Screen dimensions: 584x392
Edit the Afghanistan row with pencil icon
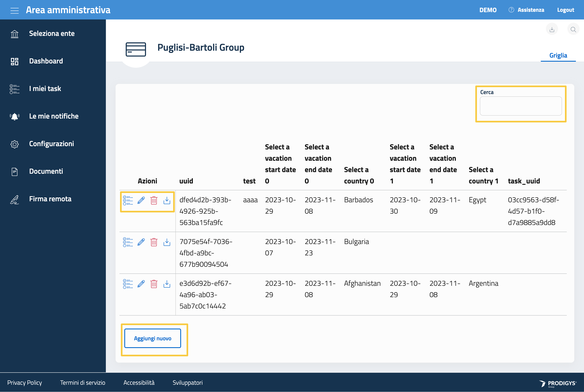[x=141, y=284]
